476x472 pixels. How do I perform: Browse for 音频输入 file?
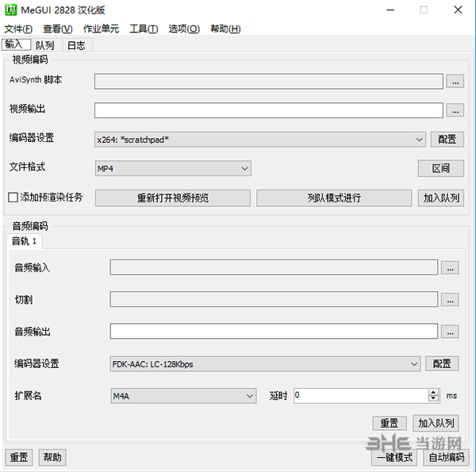450,268
